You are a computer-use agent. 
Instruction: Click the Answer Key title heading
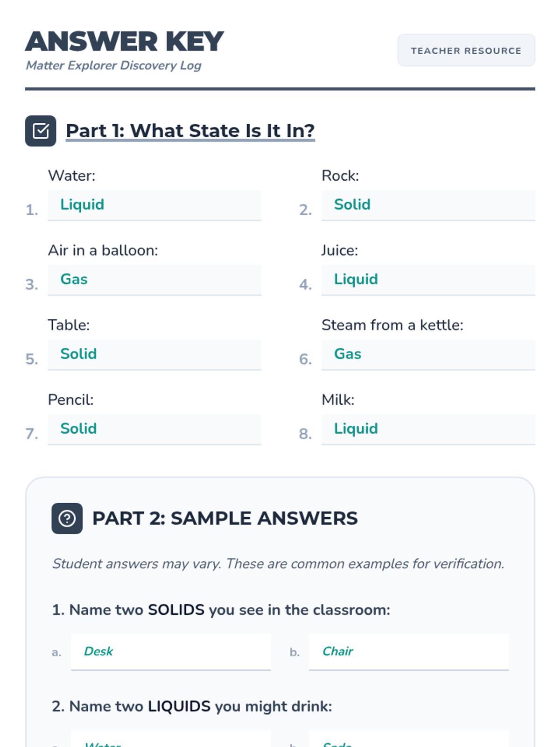pos(125,42)
